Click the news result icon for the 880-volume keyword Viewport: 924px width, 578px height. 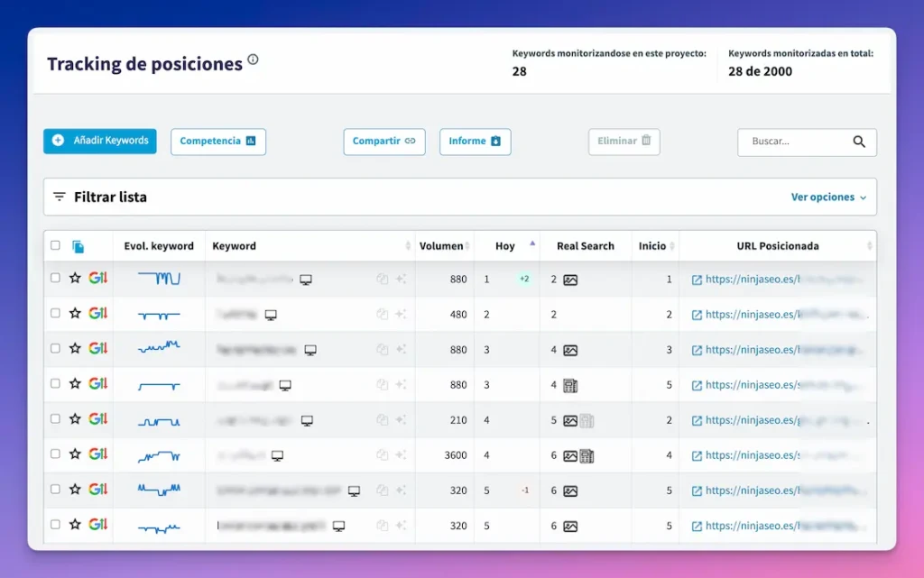tap(570, 385)
